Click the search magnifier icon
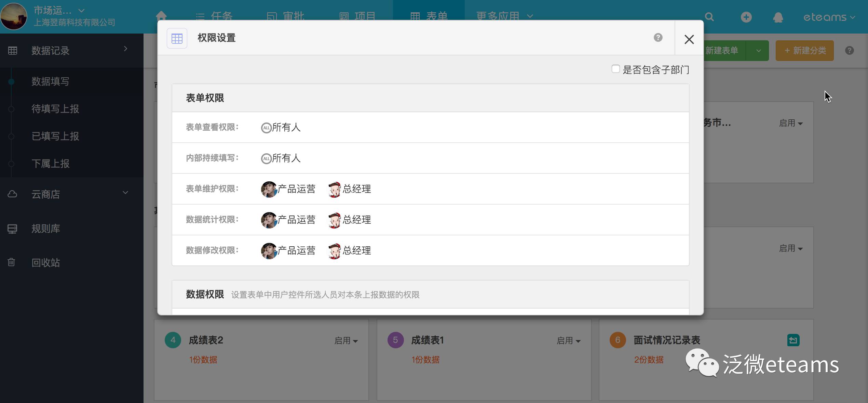 point(709,17)
